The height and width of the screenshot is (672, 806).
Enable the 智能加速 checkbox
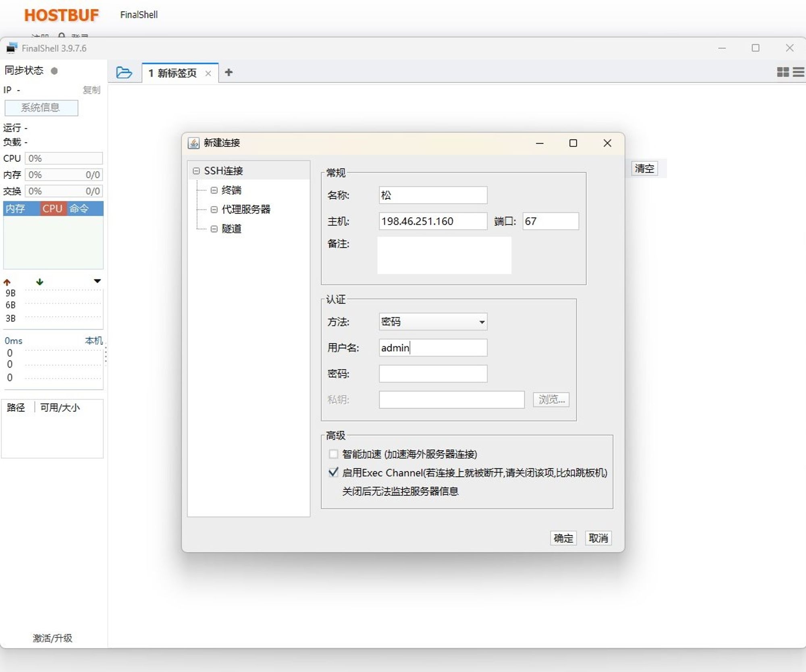[x=333, y=454]
